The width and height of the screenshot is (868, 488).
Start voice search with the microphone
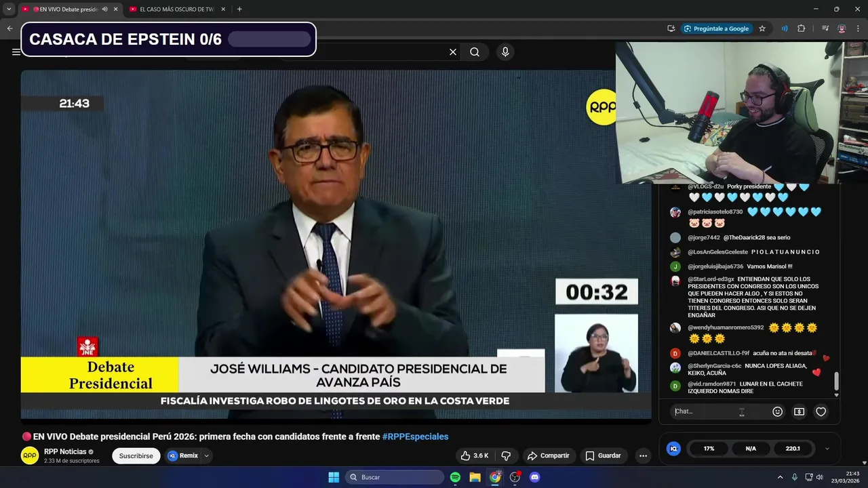coord(505,52)
